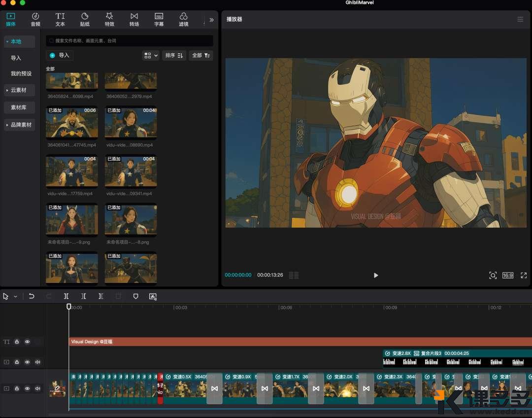Lock the main video track
The width and height of the screenshot is (532, 418).
[x=17, y=388]
